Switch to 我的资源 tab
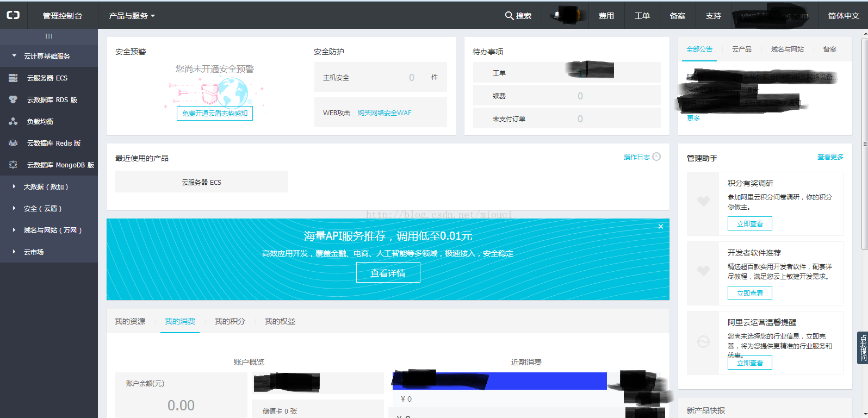This screenshot has height=418, width=868. click(x=130, y=321)
